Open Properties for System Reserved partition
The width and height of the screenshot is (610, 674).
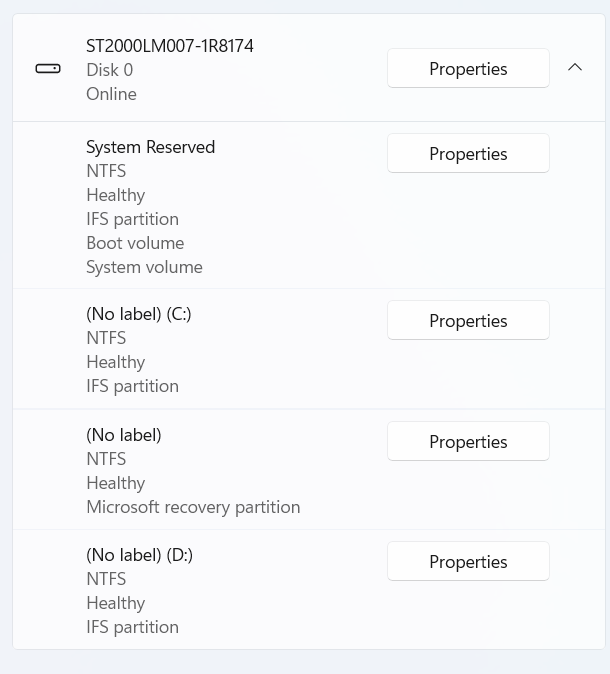click(468, 154)
